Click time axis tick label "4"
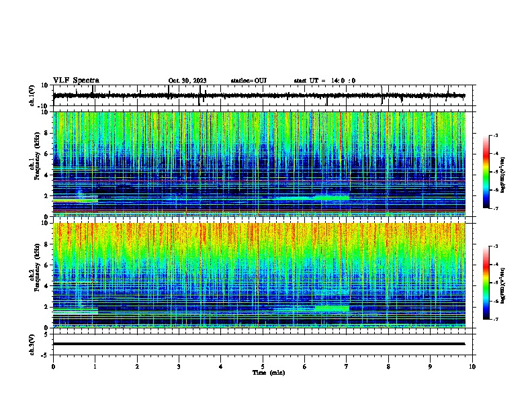This screenshot has height=411, width=532. click(221, 367)
